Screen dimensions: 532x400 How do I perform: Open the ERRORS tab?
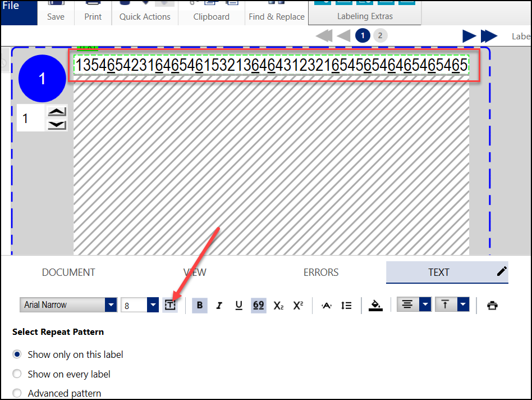click(x=321, y=272)
